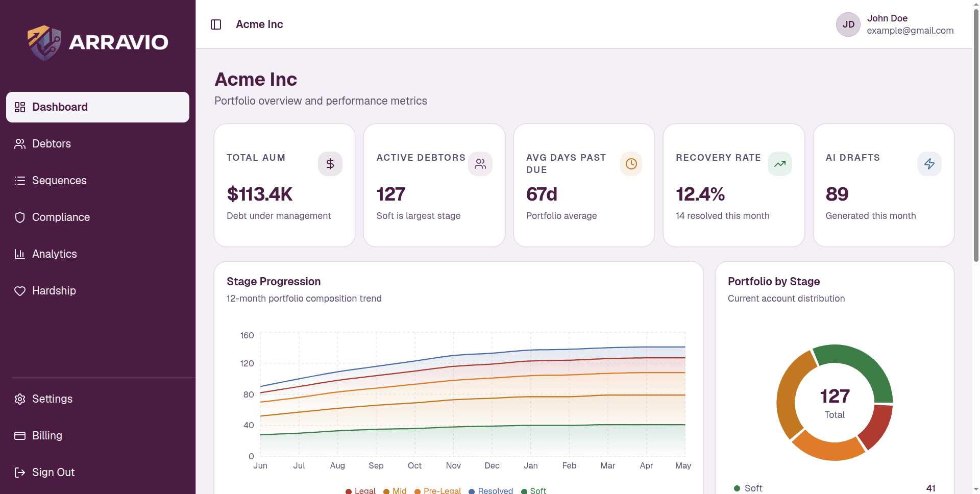Click the Legal legend swatch
Image resolution: width=980 pixels, height=494 pixels.
tap(349, 491)
